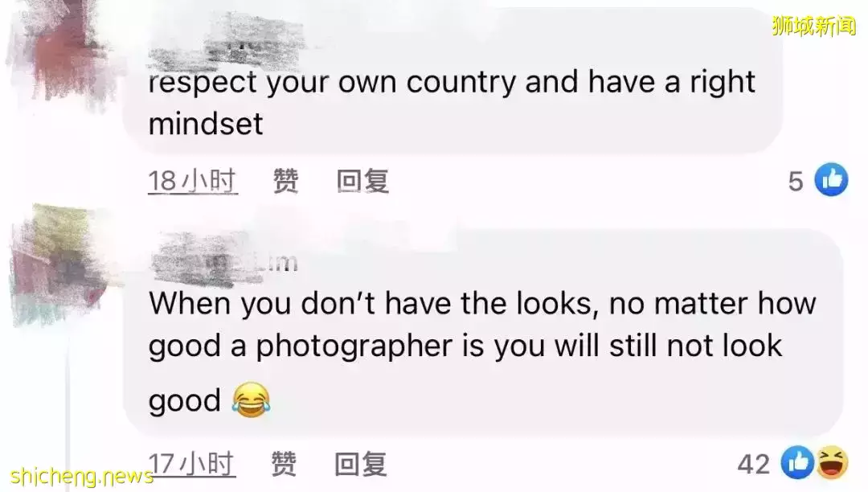The width and height of the screenshot is (868, 492).
Task: Open the 18小时 timestamp link
Action: click(193, 181)
